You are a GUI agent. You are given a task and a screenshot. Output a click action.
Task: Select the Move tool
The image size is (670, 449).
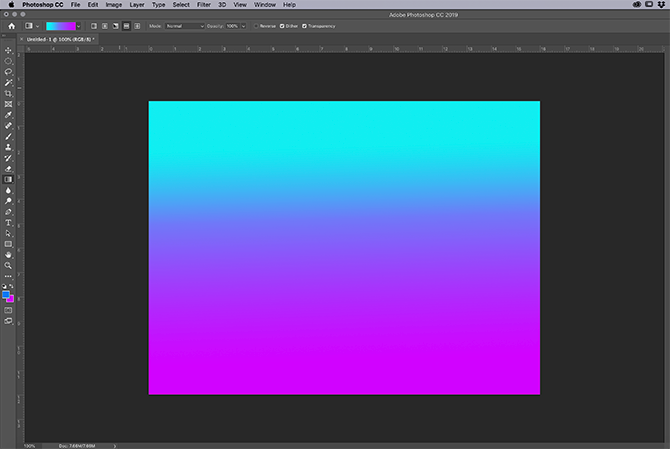[8, 50]
